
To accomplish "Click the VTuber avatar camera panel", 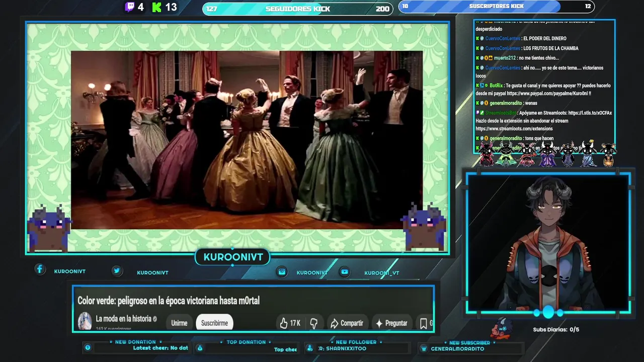I will pos(548,242).
